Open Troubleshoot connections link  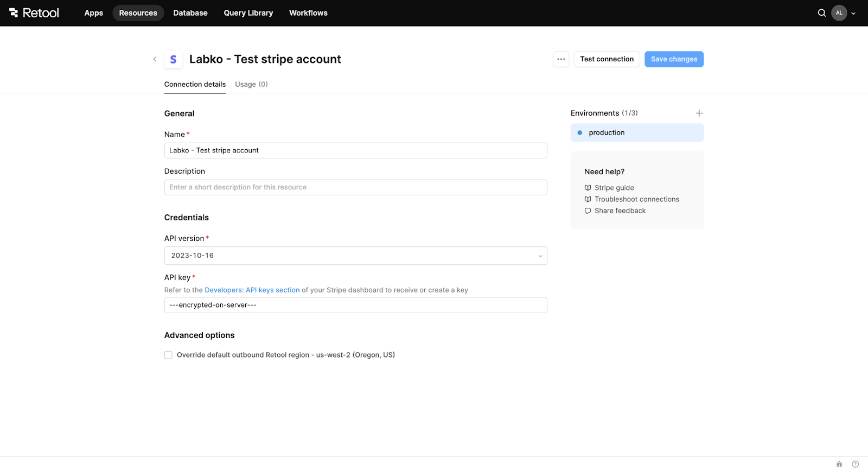pyautogui.click(x=637, y=199)
